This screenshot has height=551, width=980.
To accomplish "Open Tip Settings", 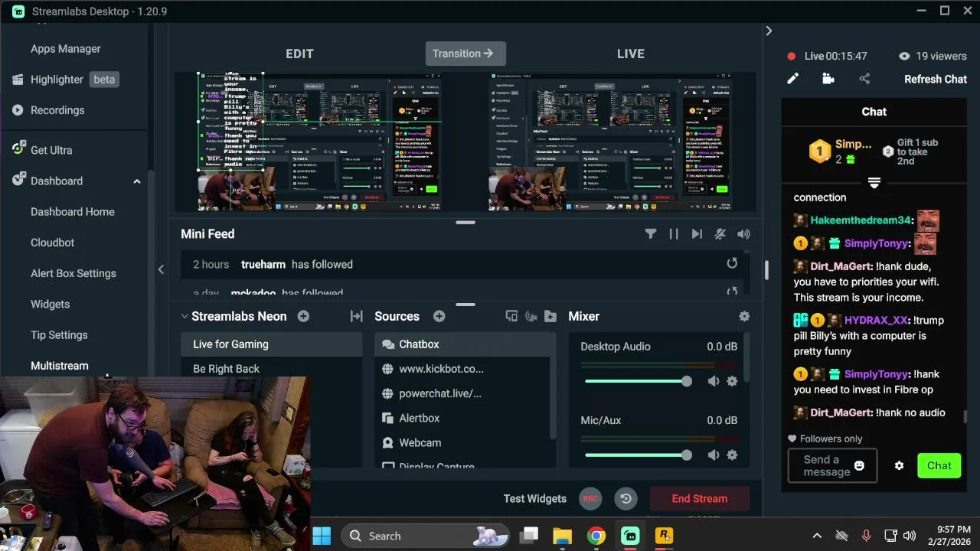I will click(59, 335).
